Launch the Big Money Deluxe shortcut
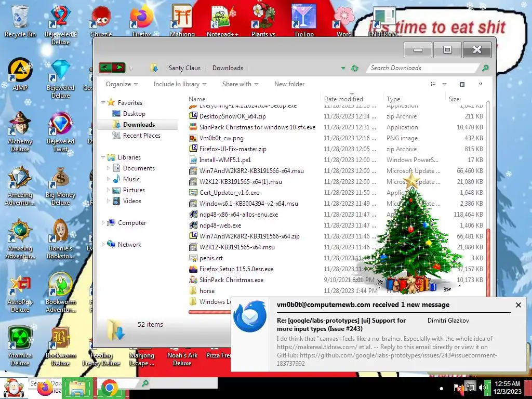 click(x=60, y=186)
